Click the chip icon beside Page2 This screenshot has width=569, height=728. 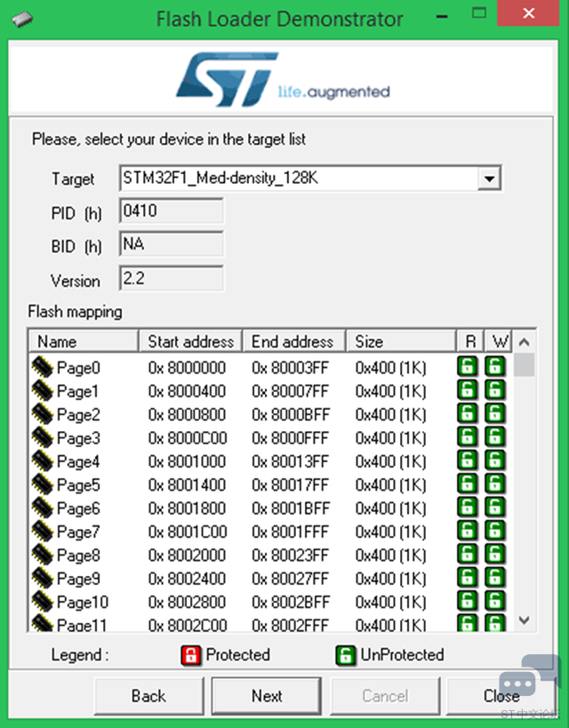[43, 413]
